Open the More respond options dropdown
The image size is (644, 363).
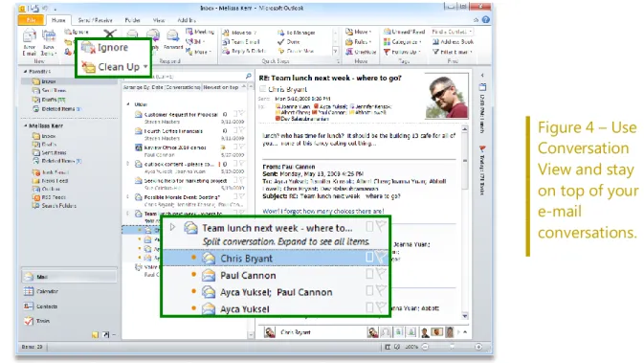pyautogui.click(x=198, y=52)
